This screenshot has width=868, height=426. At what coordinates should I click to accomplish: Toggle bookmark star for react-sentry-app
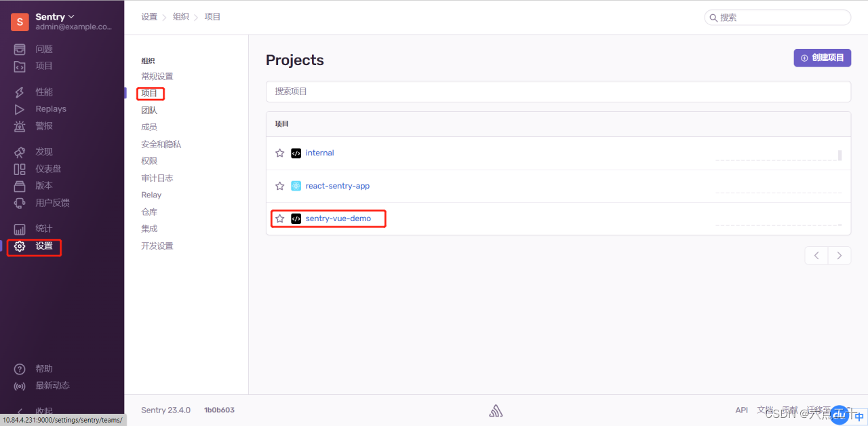click(x=279, y=186)
